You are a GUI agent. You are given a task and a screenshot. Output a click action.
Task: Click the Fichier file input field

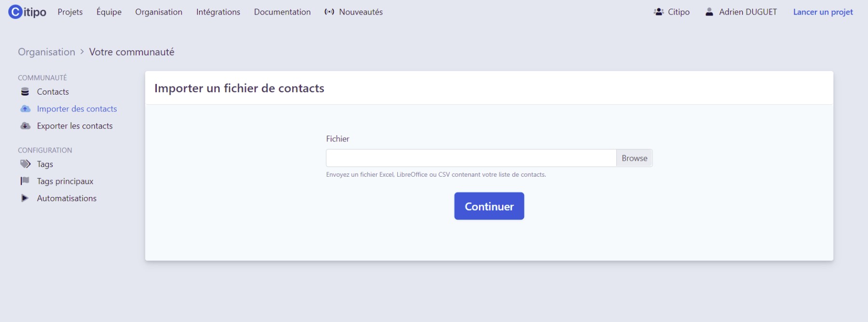click(471, 158)
